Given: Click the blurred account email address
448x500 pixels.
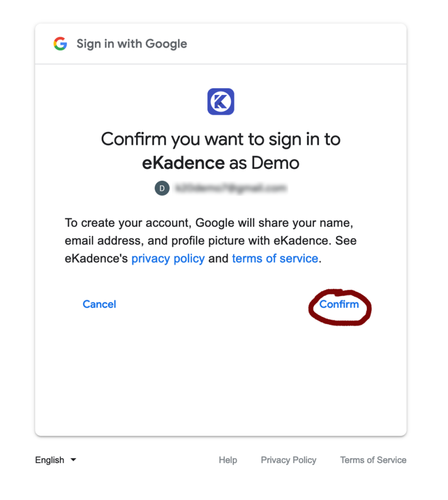Looking at the screenshot, I should [231, 188].
